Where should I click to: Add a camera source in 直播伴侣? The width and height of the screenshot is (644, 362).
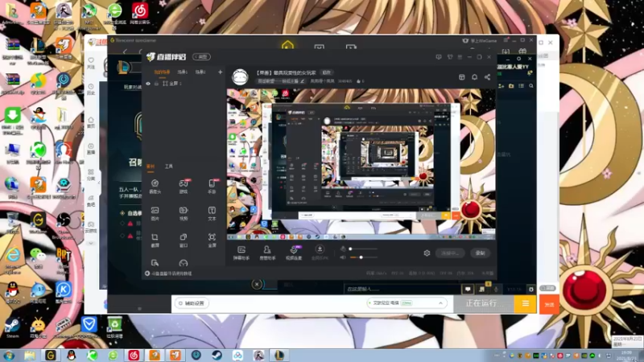point(155,186)
